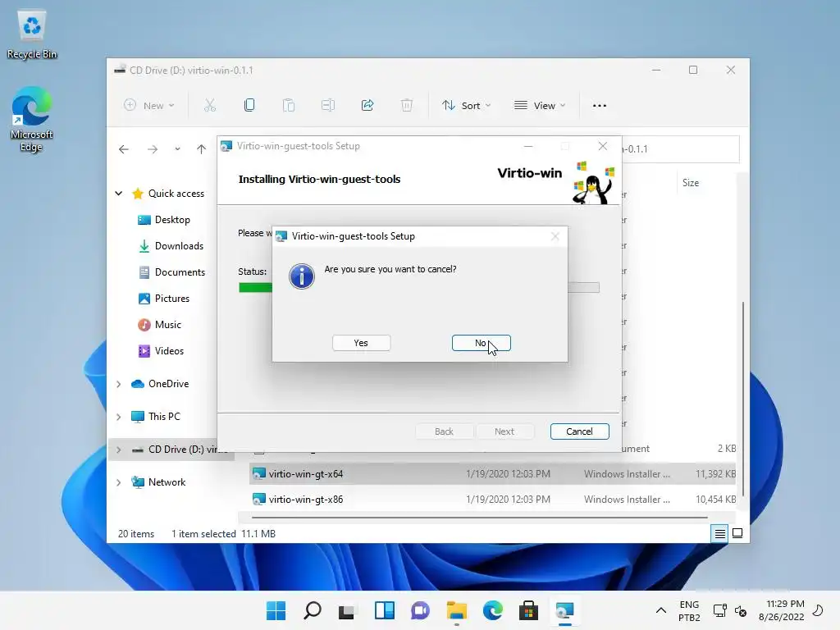Screen dimensions: 840x630
Task: Click the Virtio installer taskbar icon
Action: tap(564, 610)
